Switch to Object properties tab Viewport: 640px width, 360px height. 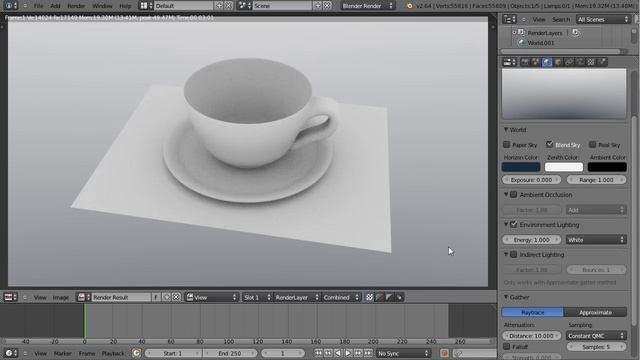558,62
